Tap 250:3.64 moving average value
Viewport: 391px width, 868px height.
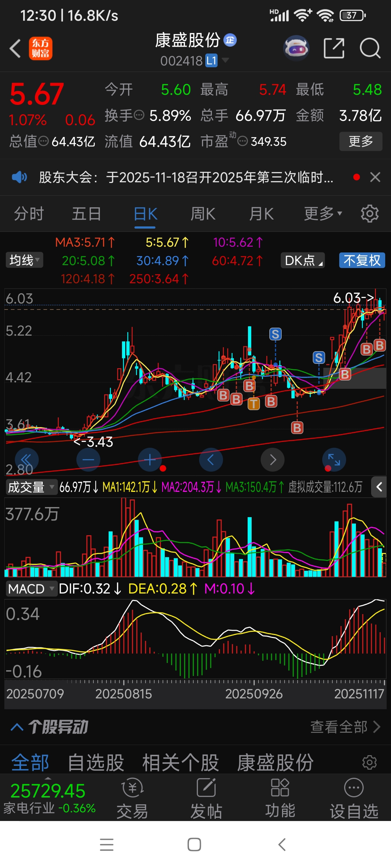pos(159,278)
